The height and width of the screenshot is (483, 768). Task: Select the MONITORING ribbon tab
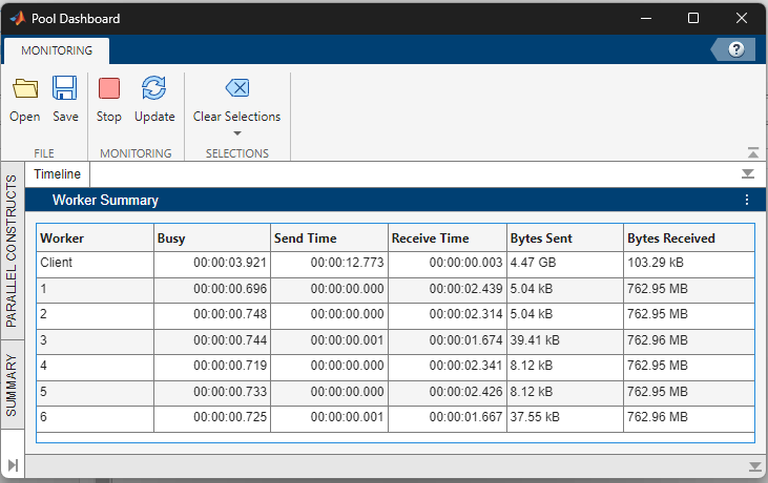(x=56, y=50)
